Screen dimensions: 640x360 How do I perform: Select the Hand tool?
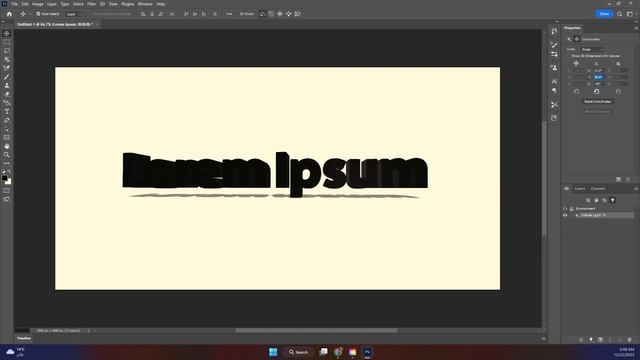(x=7, y=146)
